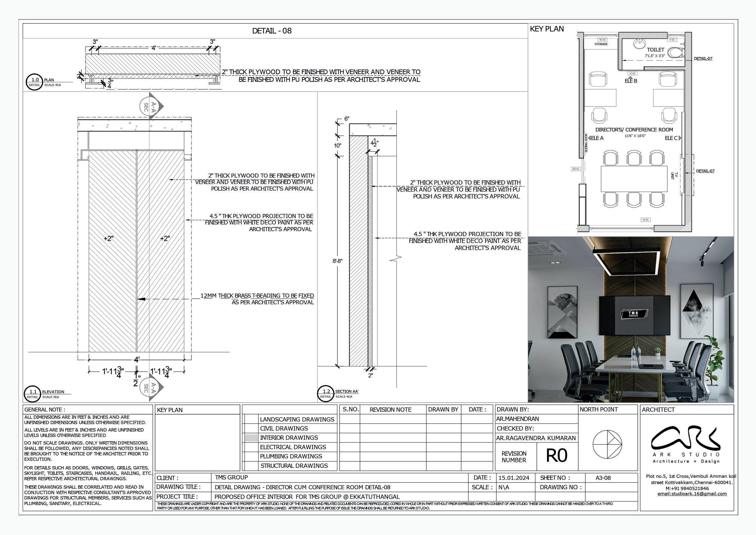Click the conference table in key plan
The image size is (756, 535).
[x=634, y=179]
